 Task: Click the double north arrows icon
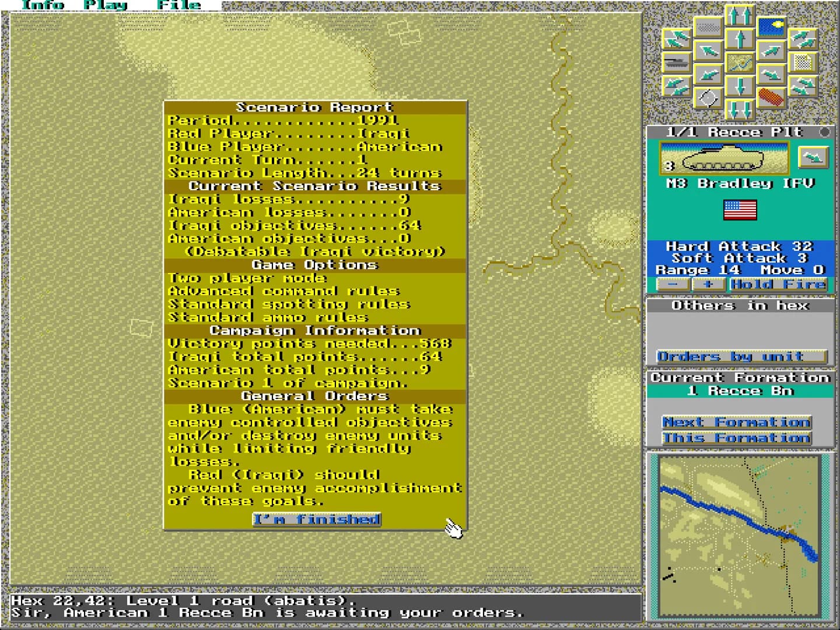tap(740, 15)
